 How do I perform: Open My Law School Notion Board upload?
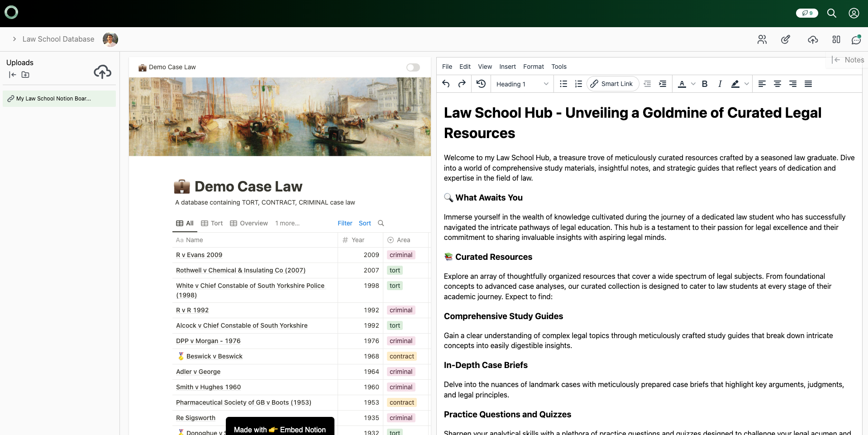click(x=59, y=99)
